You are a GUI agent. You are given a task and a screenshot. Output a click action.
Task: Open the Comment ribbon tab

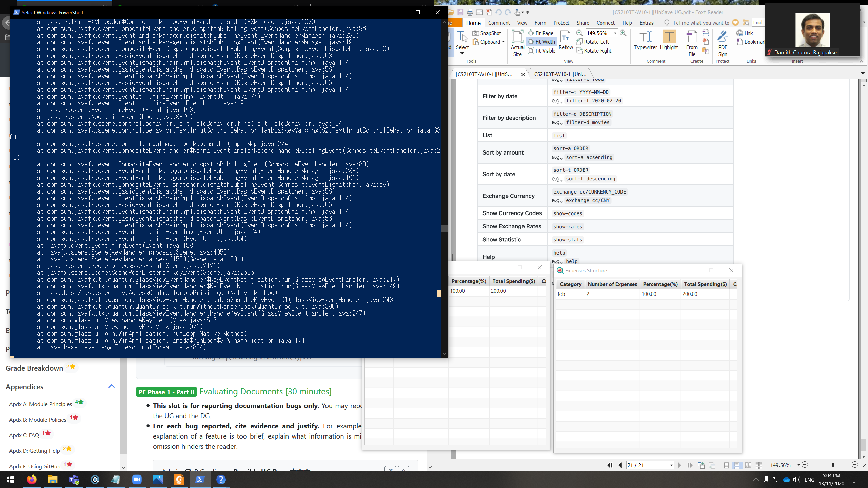coord(499,23)
